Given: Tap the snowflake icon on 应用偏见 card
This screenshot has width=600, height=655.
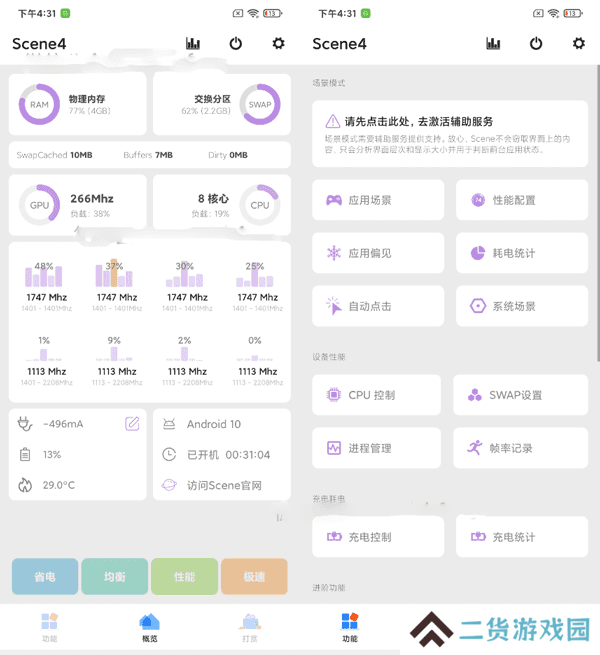Looking at the screenshot, I should point(334,253).
